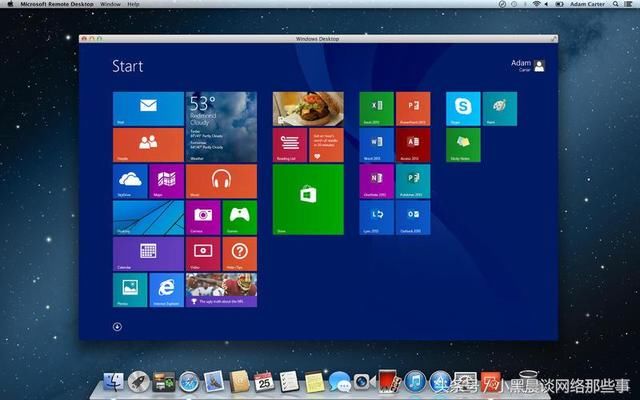Launch the Skype tile
Viewport: 640px width, 400px height.
463,108
